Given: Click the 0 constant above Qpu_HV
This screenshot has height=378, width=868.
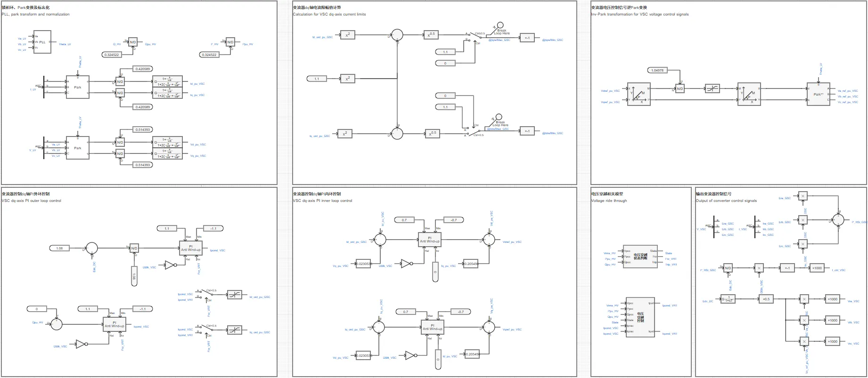Looking at the screenshot, I should click(x=37, y=309).
